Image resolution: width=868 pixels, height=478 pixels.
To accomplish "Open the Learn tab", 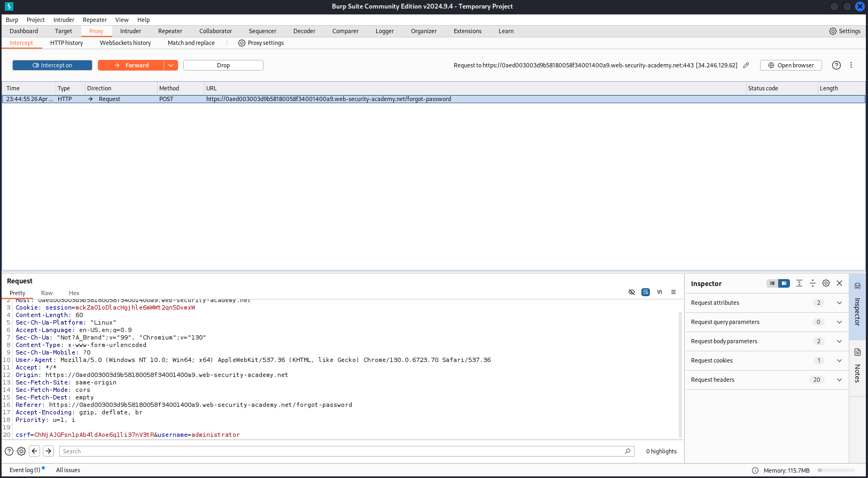I will [506, 31].
